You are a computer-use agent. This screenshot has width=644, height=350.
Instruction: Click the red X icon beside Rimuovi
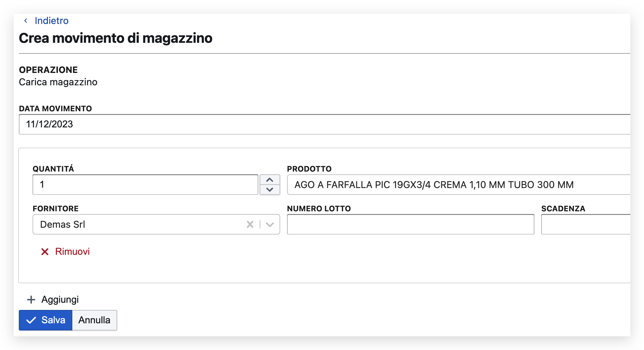45,252
